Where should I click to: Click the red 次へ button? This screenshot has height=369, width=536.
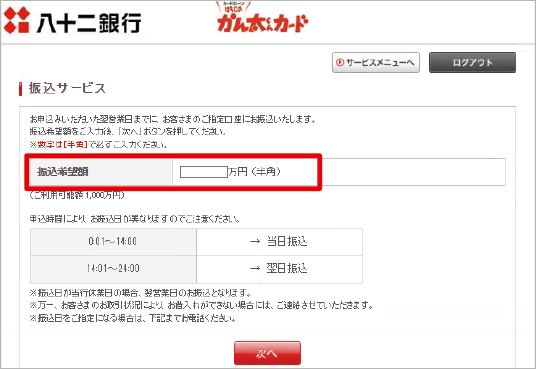pyautogui.click(x=267, y=353)
